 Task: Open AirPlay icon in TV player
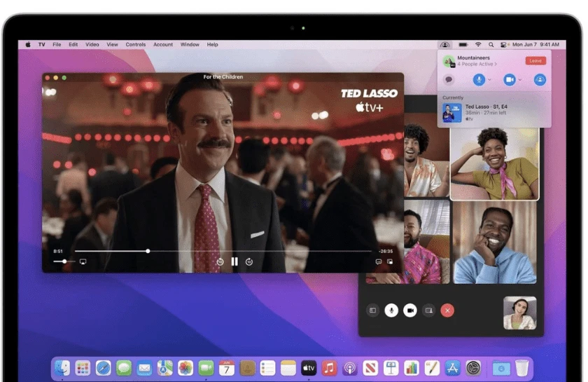pyautogui.click(x=83, y=261)
